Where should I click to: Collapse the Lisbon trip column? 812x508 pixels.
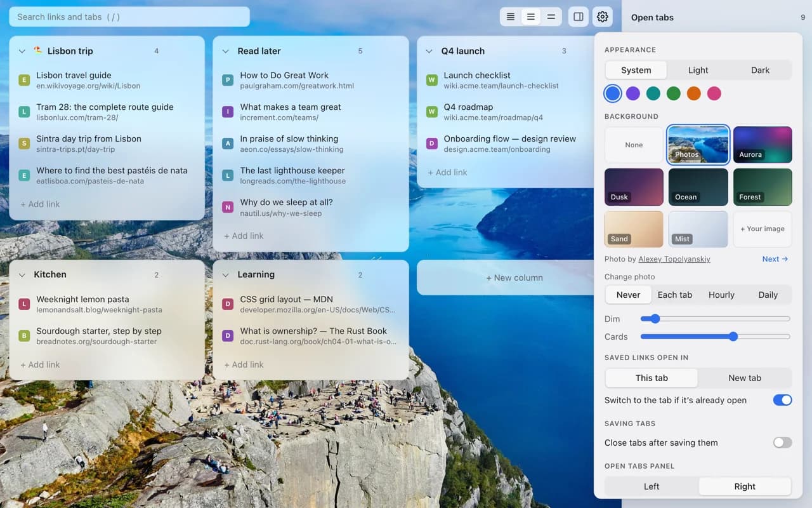click(22, 51)
